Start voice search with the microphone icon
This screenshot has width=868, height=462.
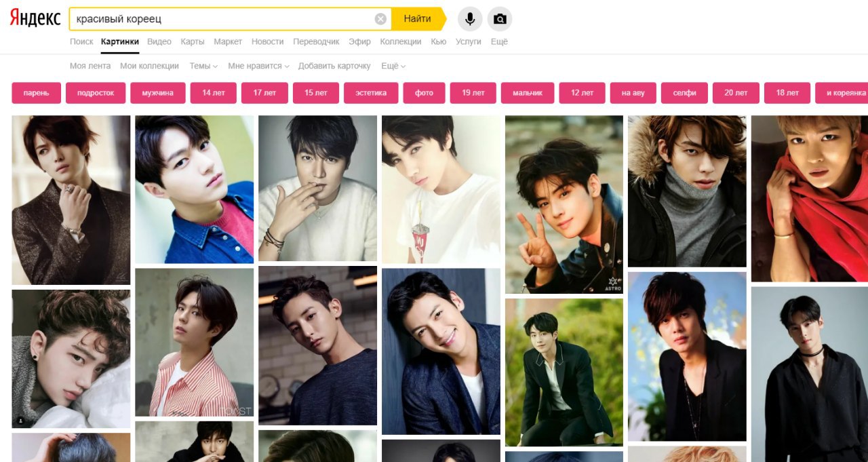click(x=470, y=19)
